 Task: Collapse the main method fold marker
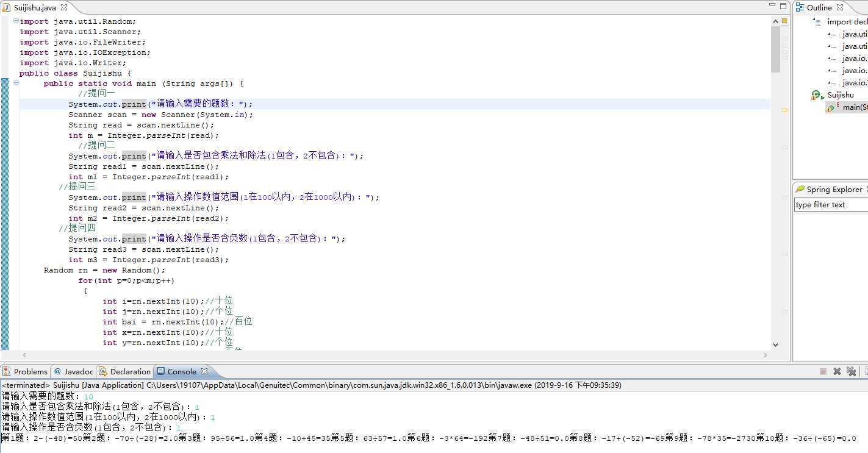click(x=16, y=83)
